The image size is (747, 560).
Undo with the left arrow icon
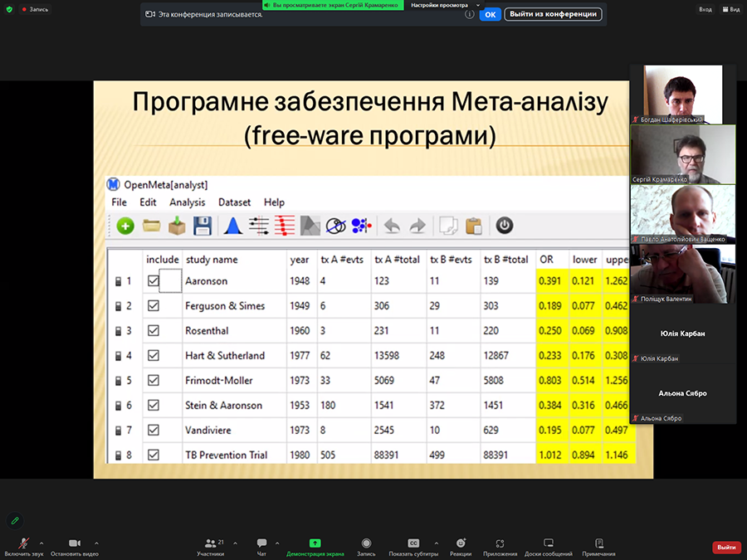(392, 226)
